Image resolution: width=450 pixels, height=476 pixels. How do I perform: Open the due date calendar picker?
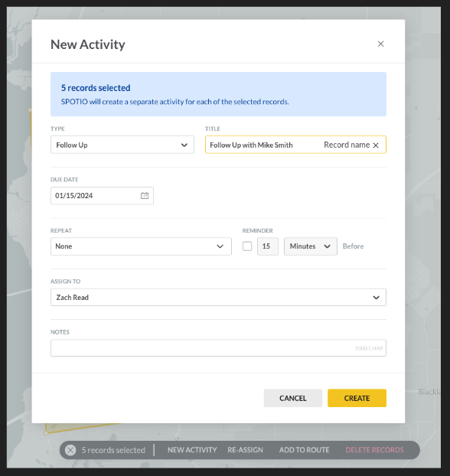pyautogui.click(x=145, y=195)
